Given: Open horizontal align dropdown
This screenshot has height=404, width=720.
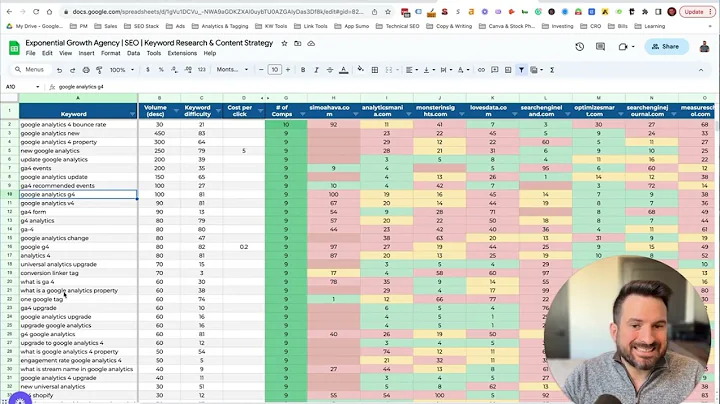Looking at the screenshot, I should point(412,70).
